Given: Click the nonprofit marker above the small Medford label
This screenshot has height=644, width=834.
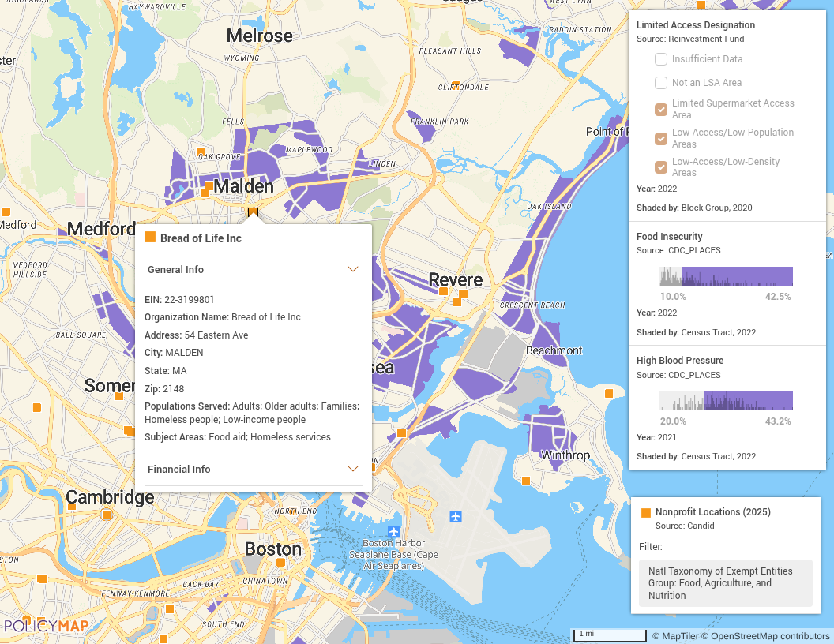Looking at the screenshot, I should tap(6, 212).
